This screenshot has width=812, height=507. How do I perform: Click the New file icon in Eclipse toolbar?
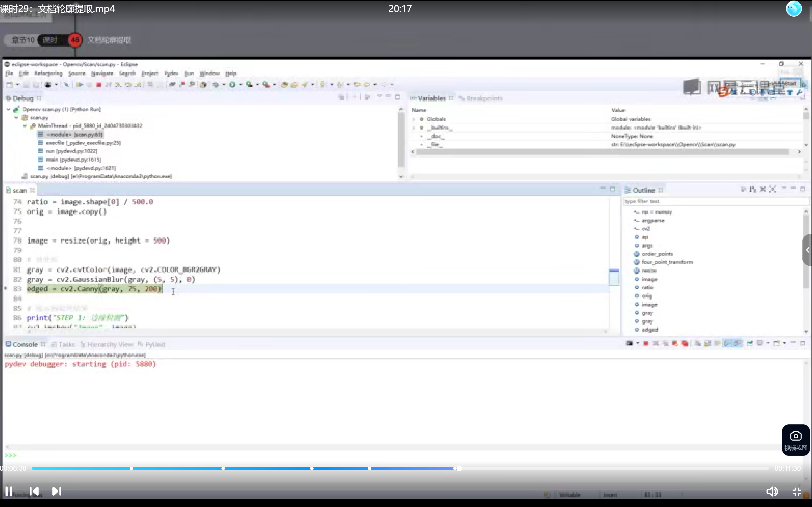10,85
